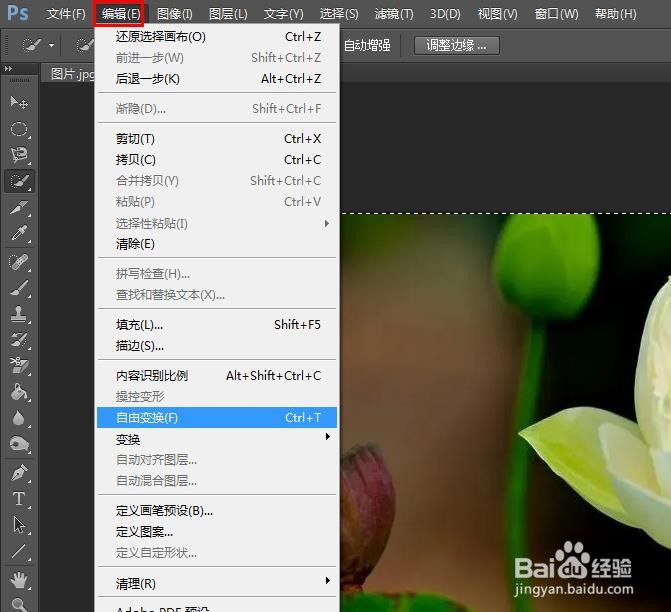Expand the 变换 submenu
The height and width of the screenshot is (612, 671).
click(x=327, y=437)
